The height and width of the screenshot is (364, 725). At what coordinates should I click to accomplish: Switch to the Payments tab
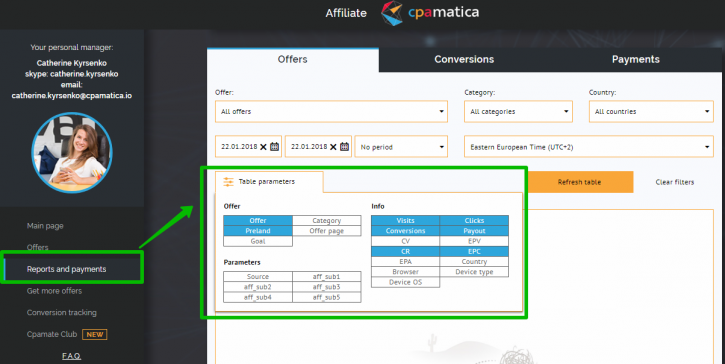point(636,59)
